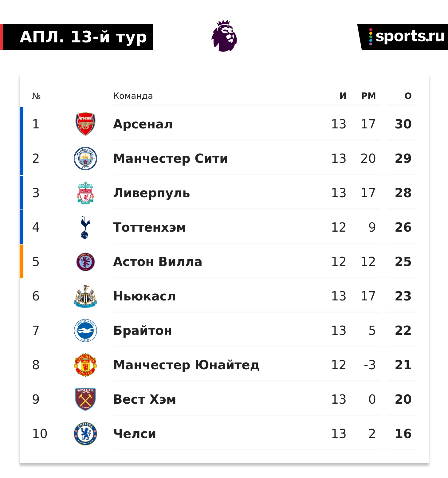The width and height of the screenshot is (448, 478).
Task: Open the sports.ru logo
Action: pyautogui.click(x=406, y=37)
